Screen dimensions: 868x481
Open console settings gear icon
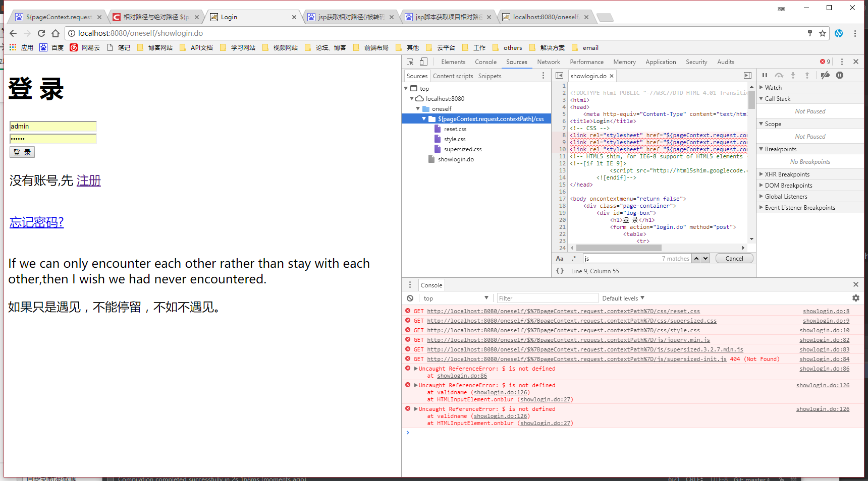pyautogui.click(x=855, y=298)
